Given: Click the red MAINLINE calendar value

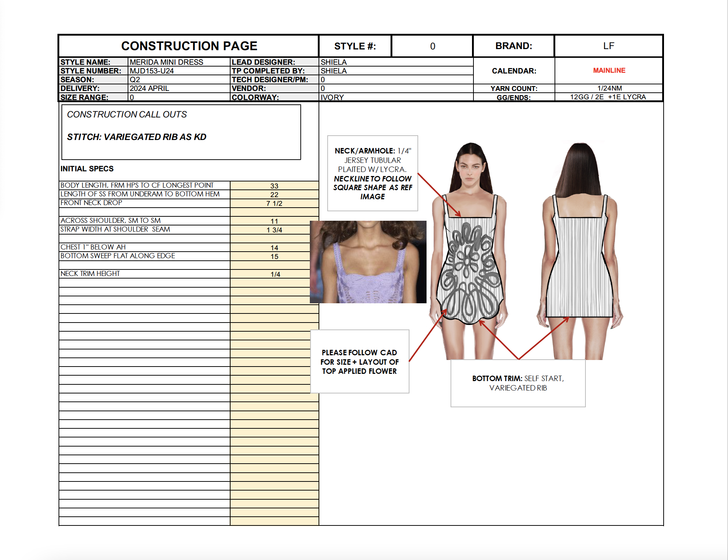Looking at the screenshot, I should click(609, 71).
